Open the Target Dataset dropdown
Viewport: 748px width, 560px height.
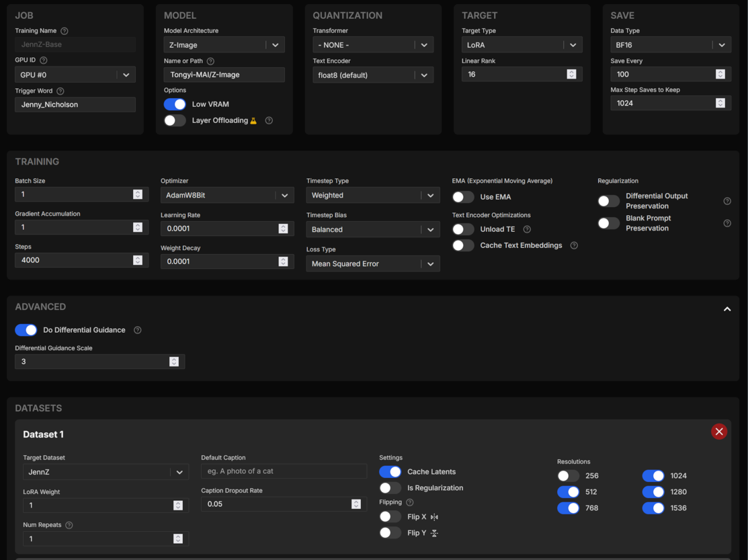[106, 472]
